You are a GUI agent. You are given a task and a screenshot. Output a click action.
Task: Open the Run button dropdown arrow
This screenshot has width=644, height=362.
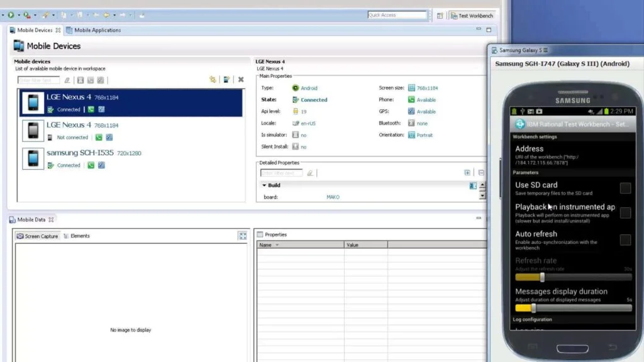(18, 16)
